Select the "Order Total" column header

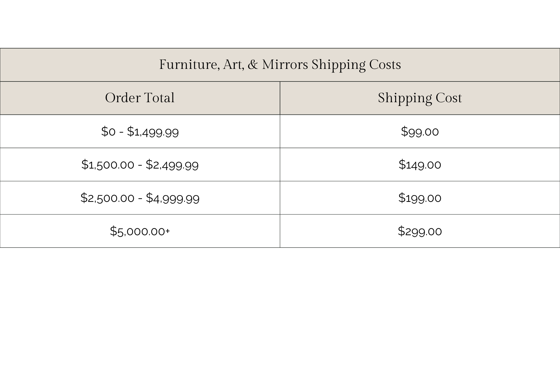[x=140, y=98]
